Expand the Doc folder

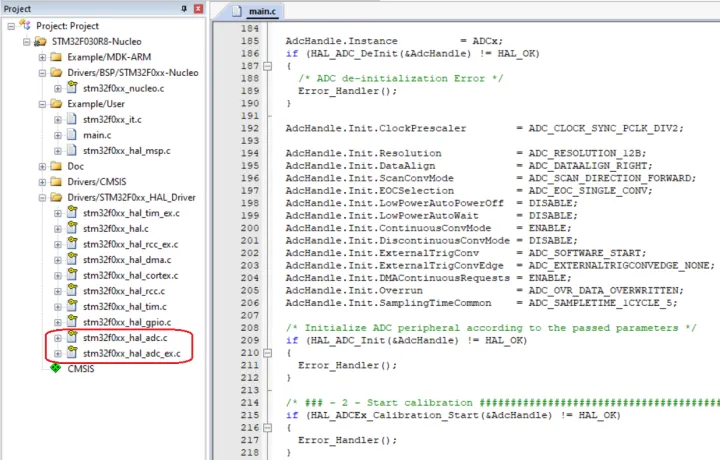click(x=42, y=167)
